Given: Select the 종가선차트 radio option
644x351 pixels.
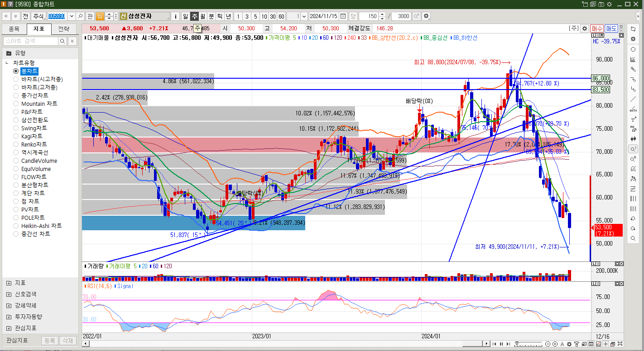Looking at the screenshot, I should tap(16, 95).
